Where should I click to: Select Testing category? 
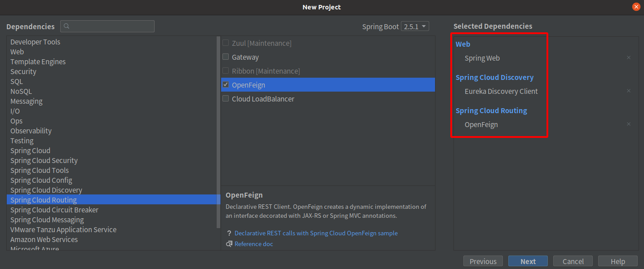(111, 141)
